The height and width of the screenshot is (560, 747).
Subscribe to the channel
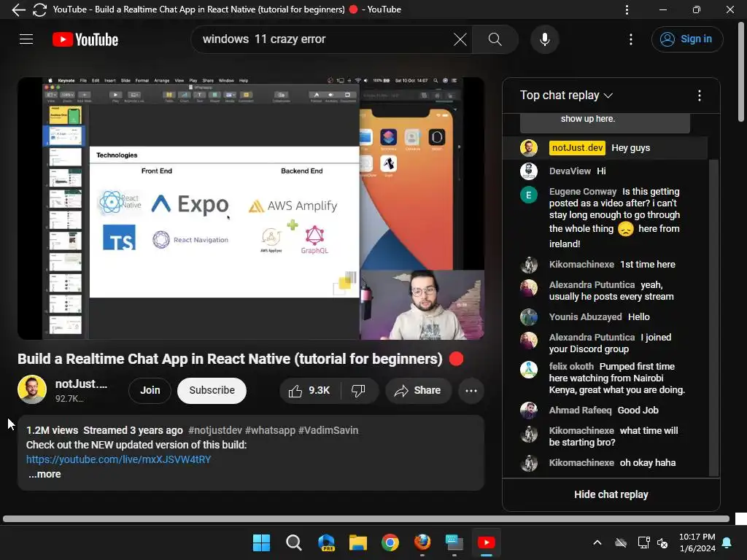[212, 391]
